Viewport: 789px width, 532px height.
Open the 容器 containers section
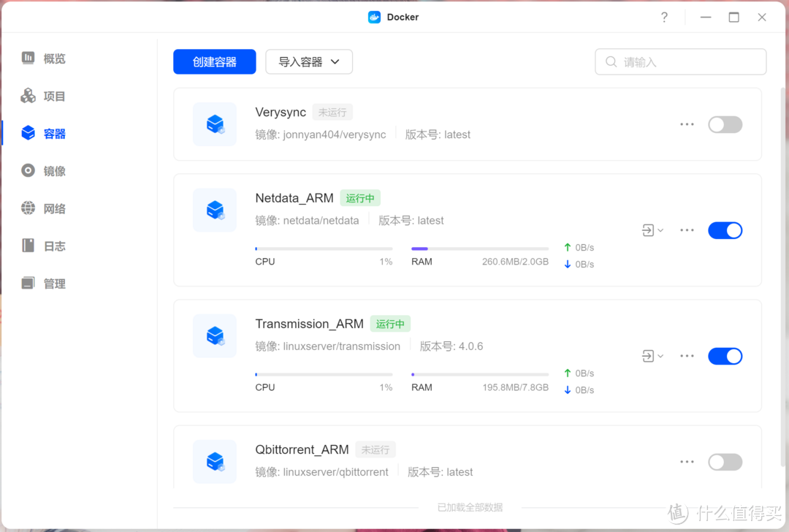pos(44,133)
